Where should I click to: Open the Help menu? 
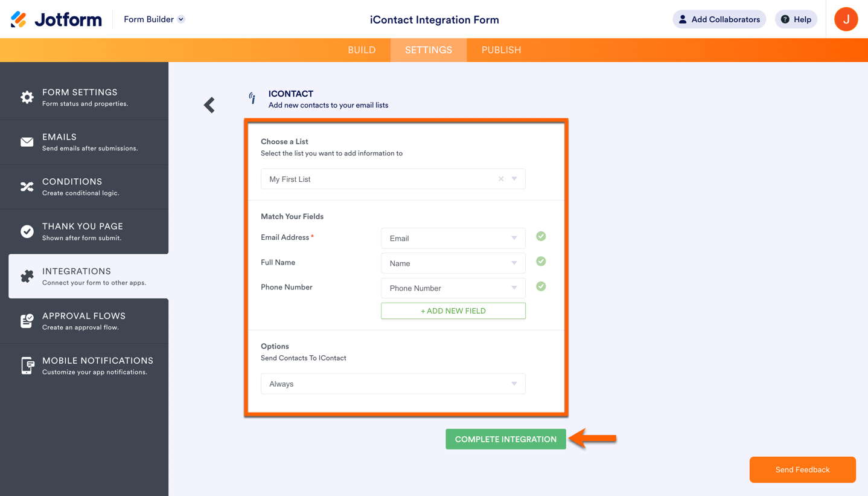tap(796, 19)
